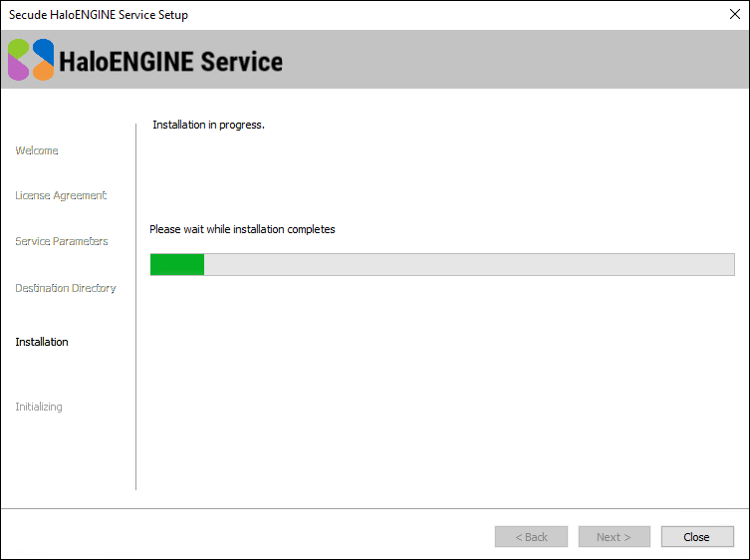Screen dimensions: 750x560
Task: Select the Welcome step in the sidebar
Action: [x=37, y=150]
